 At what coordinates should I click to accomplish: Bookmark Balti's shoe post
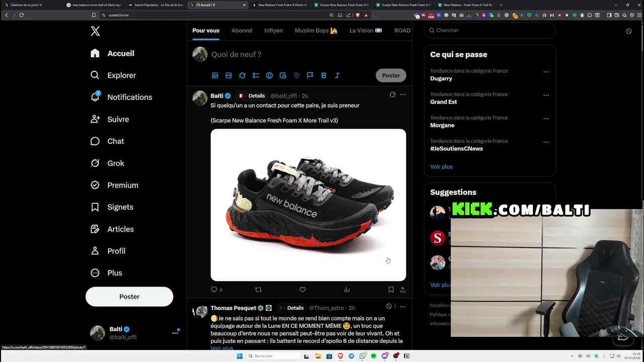click(x=391, y=290)
